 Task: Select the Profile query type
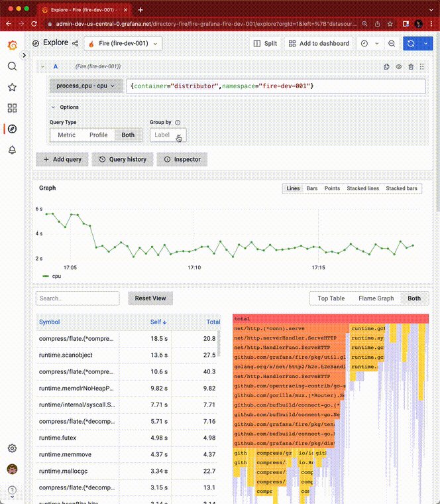pyautogui.click(x=98, y=135)
